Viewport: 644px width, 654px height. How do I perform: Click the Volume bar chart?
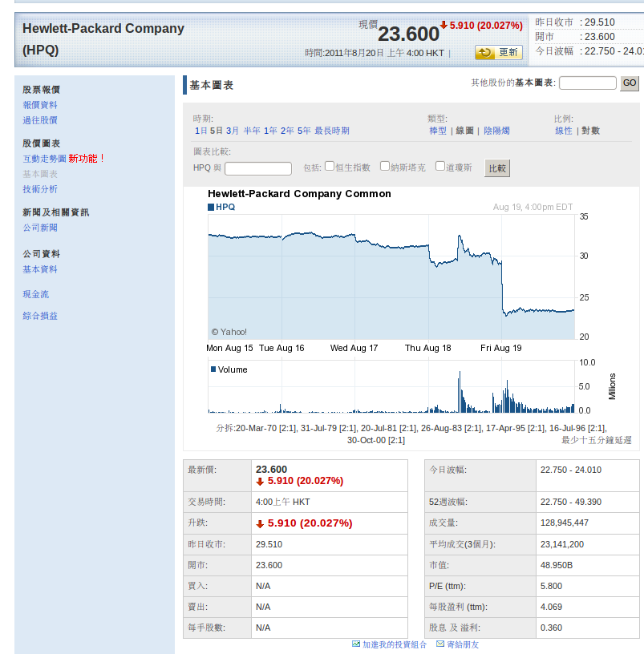click(x=391, y=386)
